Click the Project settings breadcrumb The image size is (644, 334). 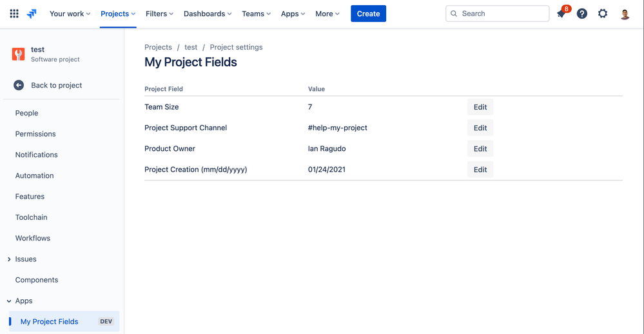(236, 47)
